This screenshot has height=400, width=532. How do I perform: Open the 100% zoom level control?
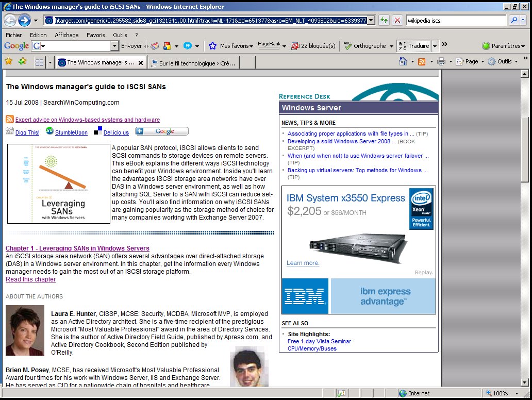pyautogui.click(x=503, y=393)
